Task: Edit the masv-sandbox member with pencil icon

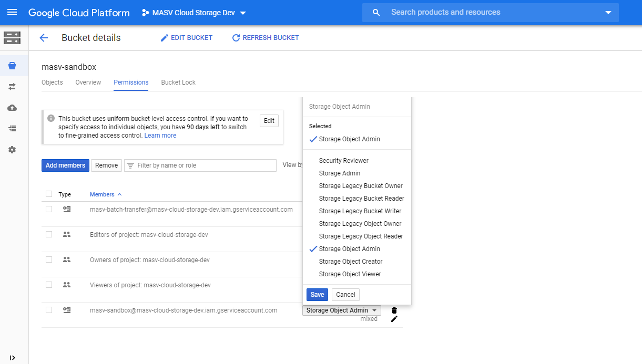Action: (394, 319)
